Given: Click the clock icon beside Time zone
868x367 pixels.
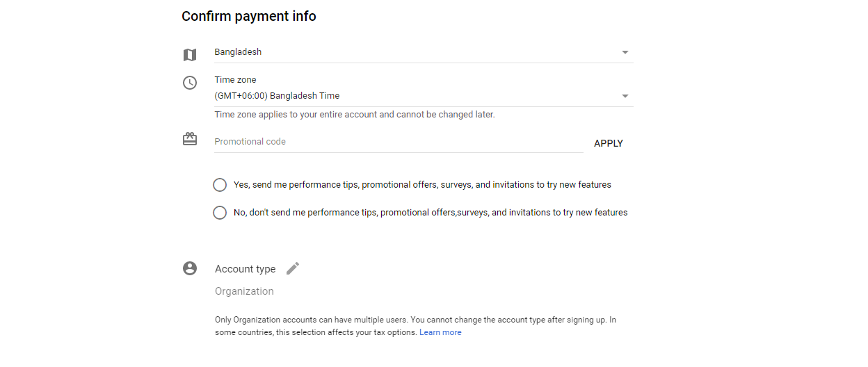Looking at the screenshot, I should click(189, 83).
